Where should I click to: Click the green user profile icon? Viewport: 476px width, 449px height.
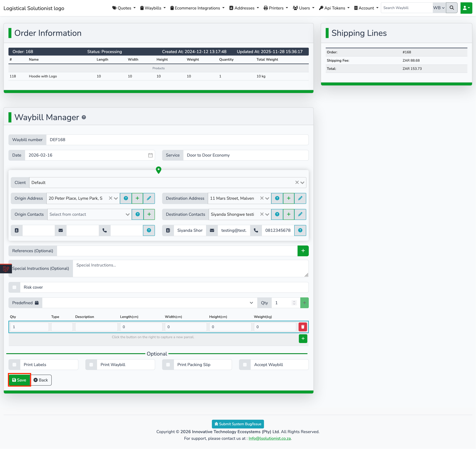tap(466, 8)
